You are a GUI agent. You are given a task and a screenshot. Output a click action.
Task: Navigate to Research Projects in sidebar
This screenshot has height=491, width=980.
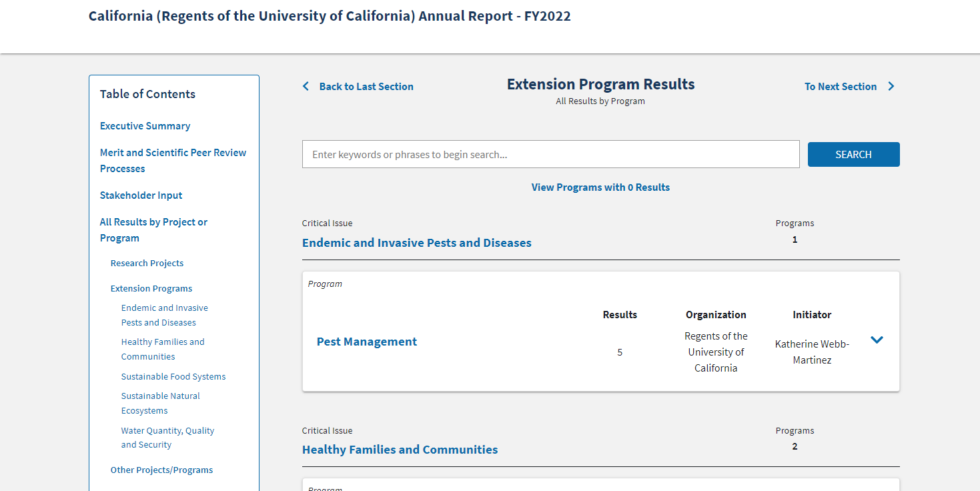[147, 264]
